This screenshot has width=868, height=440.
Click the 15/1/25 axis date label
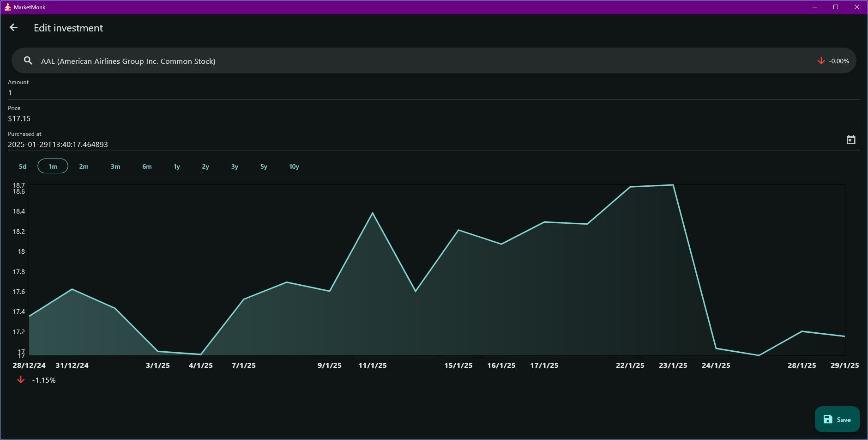[x=458, y=365]
